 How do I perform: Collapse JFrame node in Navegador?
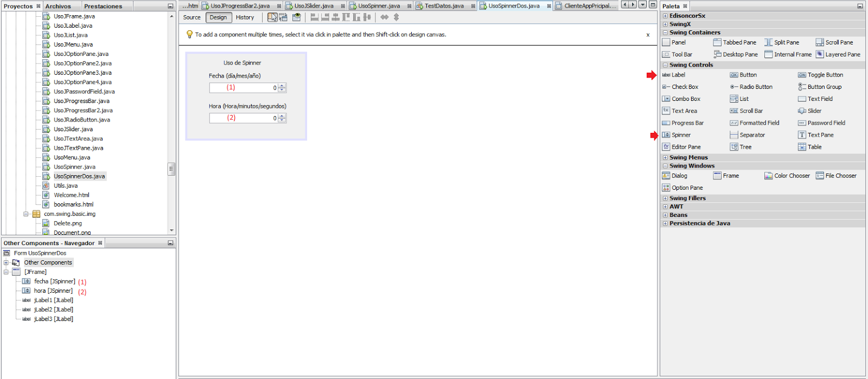(6, 272)
